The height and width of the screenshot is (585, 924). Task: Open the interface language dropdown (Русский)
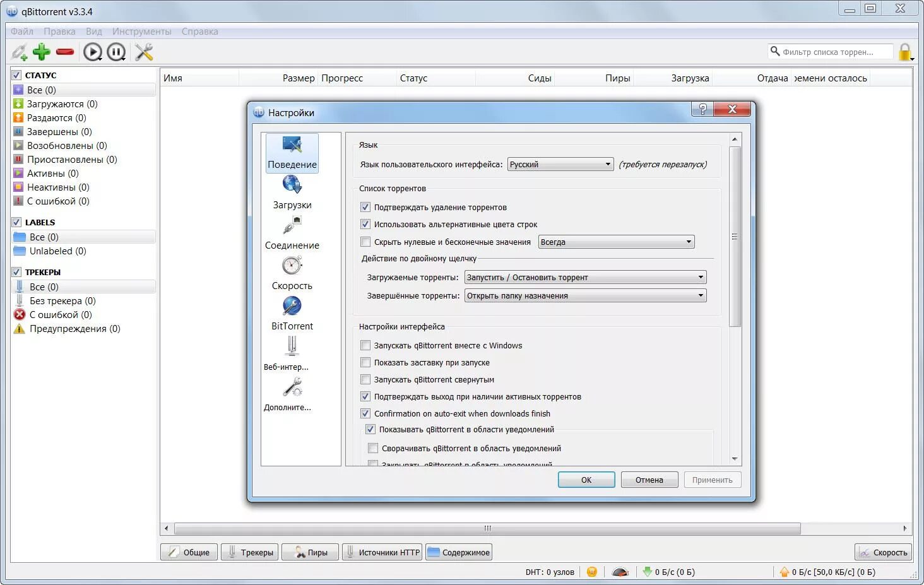point(560,165)
